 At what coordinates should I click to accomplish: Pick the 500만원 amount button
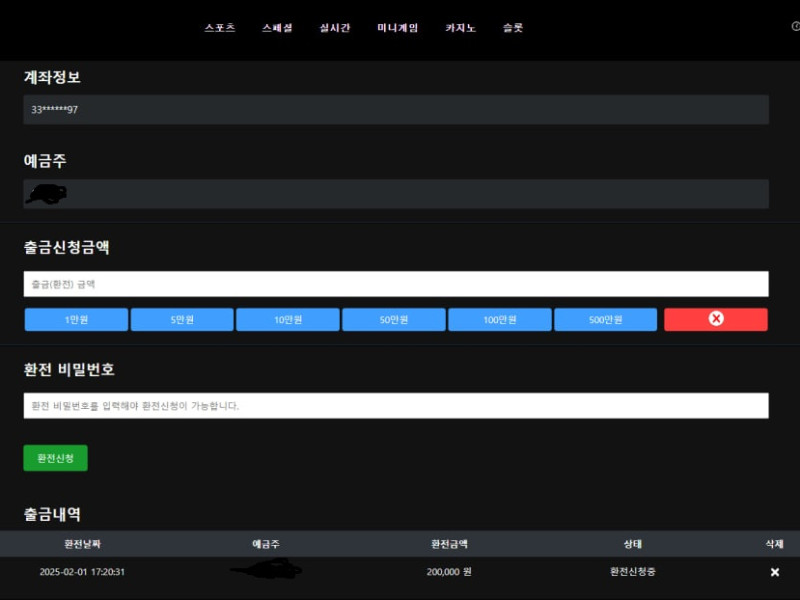pos(605,320)
